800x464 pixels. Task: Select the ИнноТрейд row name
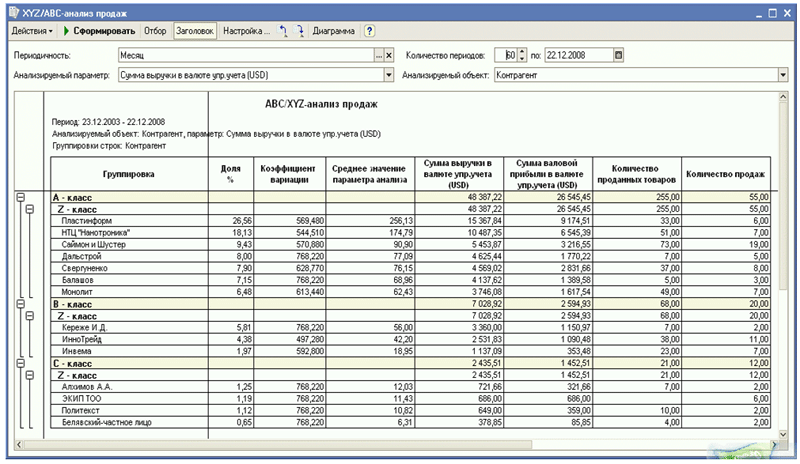[x=82, y=339]
